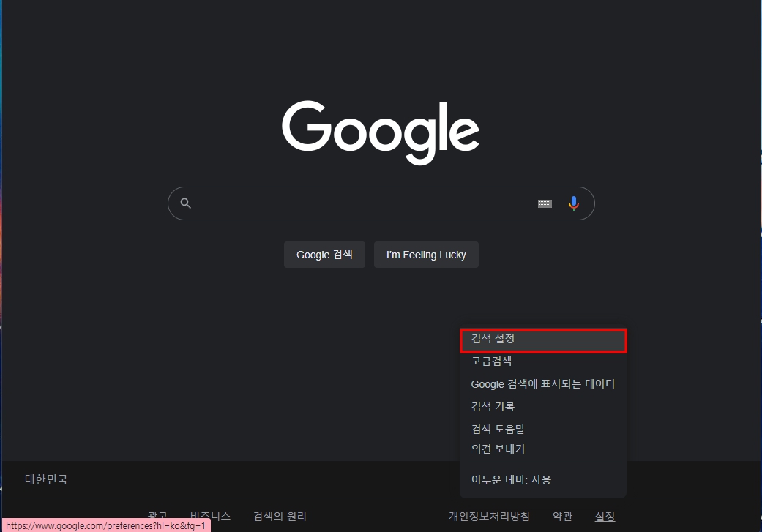Open the 광고 link in the footer
The height and width of the screenshot is (532, 762).
coord(157,516)
